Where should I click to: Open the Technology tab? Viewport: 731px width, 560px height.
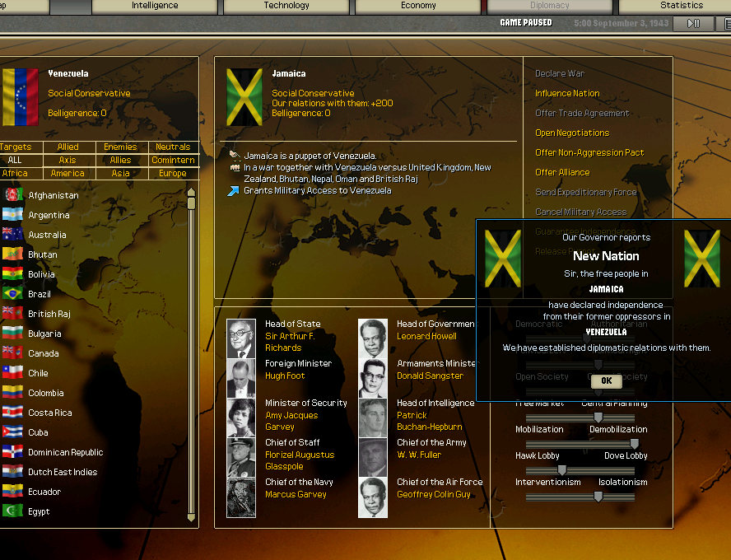click(x=286, y=6)
